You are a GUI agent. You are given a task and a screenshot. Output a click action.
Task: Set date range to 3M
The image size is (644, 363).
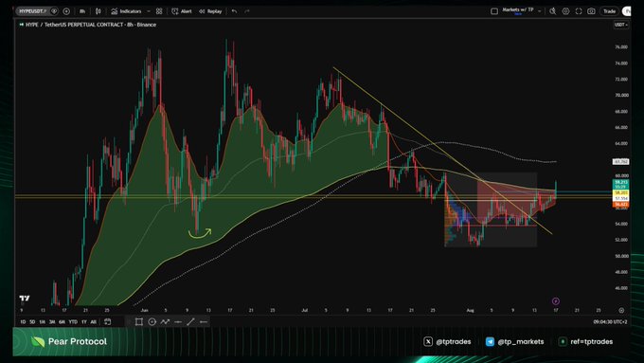point(52,322)
